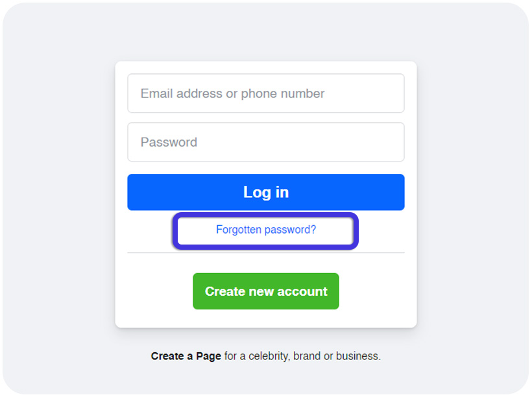Click the bold Create a Page text

pyautogui.click(x=186, y=356)
